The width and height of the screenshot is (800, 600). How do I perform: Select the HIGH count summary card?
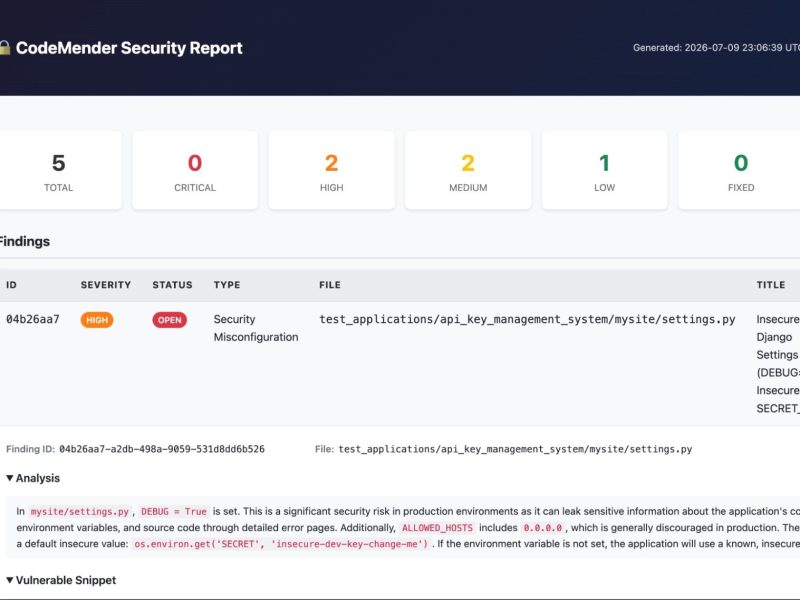click(x=332, y=170)
